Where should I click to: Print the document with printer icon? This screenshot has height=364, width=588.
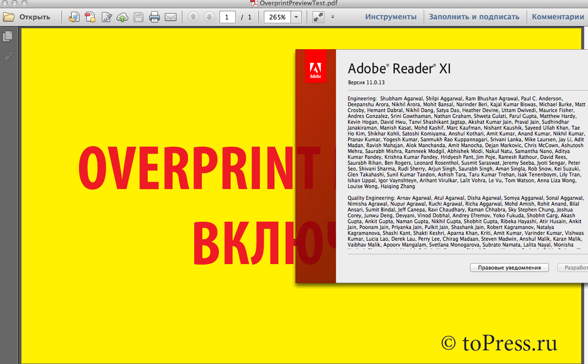tap(155, 17)
